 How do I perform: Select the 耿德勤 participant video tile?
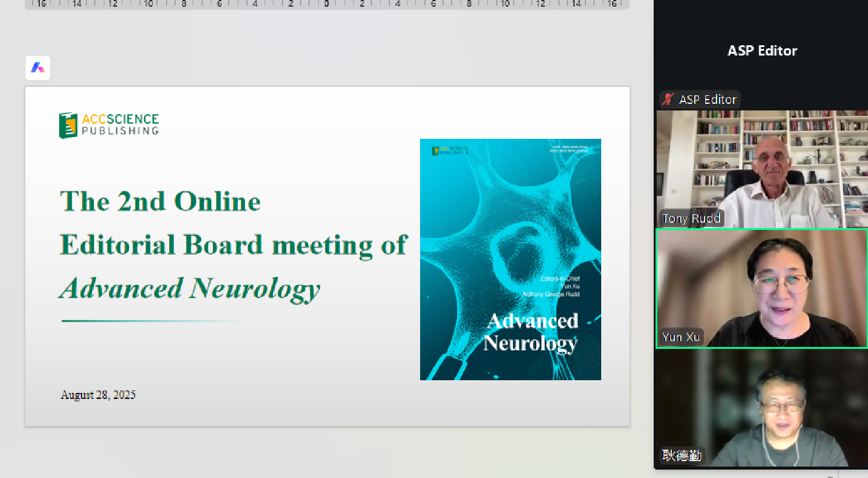[762, 408]
